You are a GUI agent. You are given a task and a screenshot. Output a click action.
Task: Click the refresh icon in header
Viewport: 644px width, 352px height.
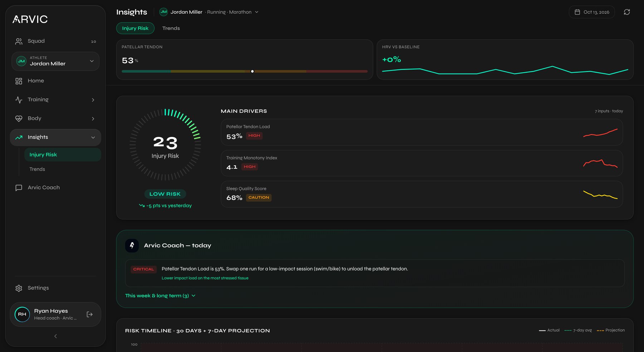click(x=627, y=12)
